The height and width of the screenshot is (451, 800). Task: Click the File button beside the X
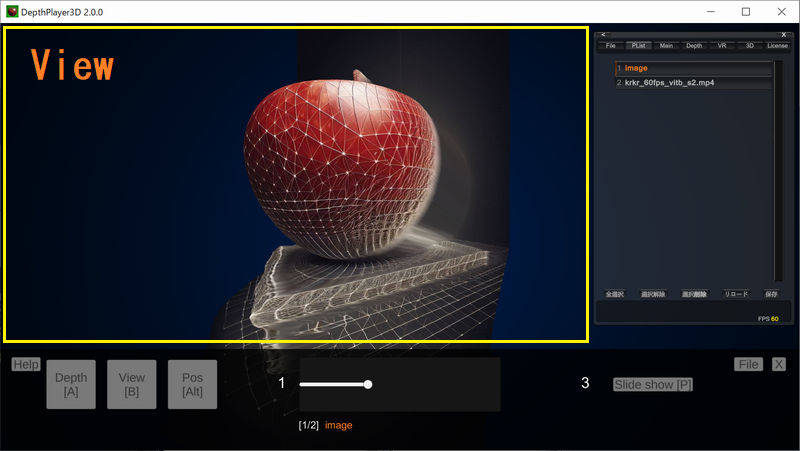click(748, 365)
